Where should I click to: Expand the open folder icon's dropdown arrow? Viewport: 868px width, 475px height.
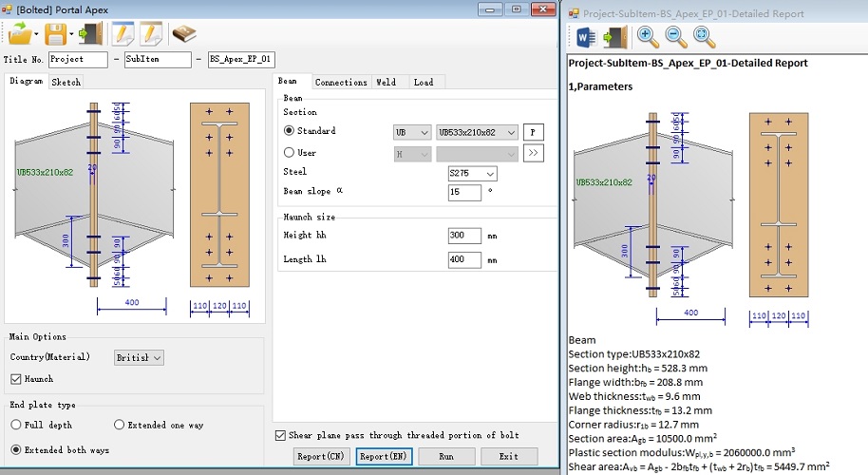(36, 34)
